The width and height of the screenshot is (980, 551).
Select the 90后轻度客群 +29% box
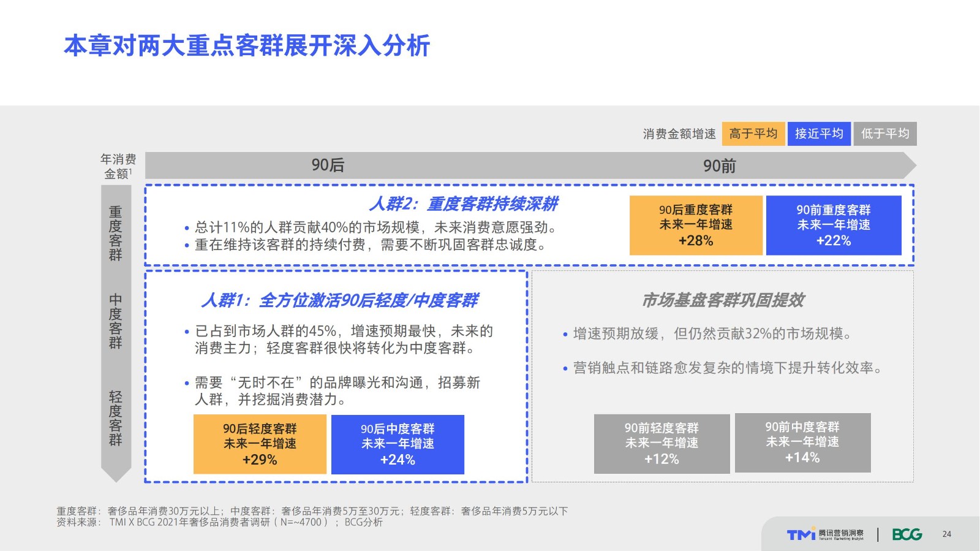click(260, 444)
